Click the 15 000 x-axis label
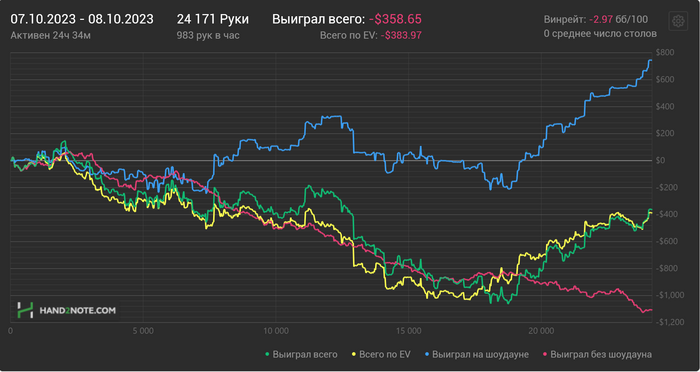 click(x=408, y=331)
